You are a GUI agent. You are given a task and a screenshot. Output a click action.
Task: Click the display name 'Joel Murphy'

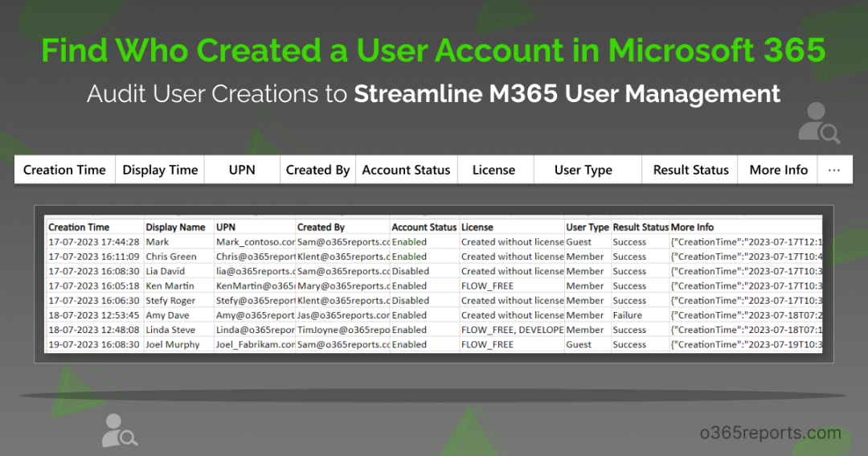[x=173, y=344]
